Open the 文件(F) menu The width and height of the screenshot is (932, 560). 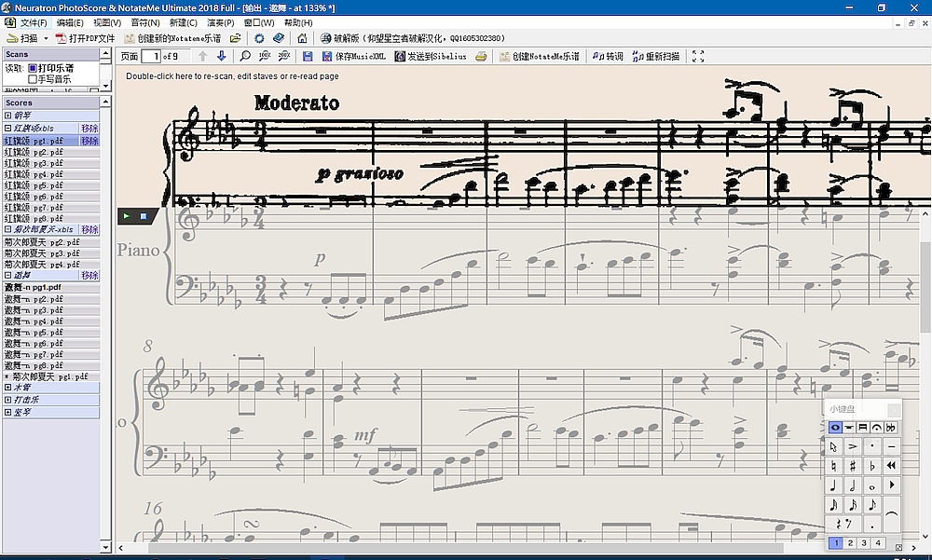click(x=34, y=22)
